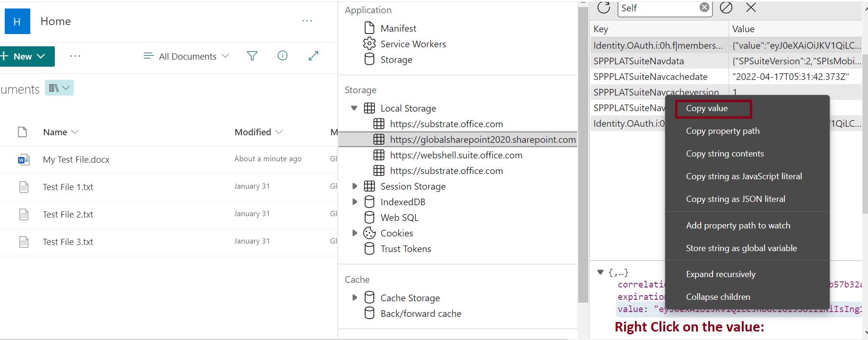Open the Name column sort menu
This screenshot has height=340, width=868.
point(61,132)
